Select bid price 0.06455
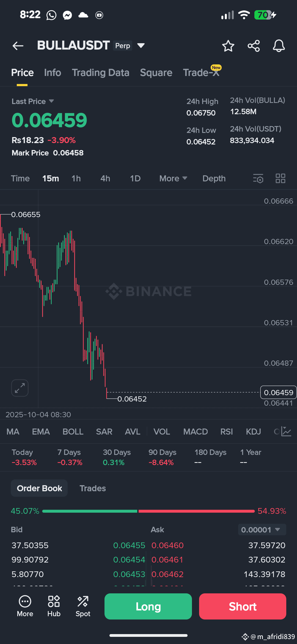The height and width of the screenshot is (644, 297). pos(129,545)
